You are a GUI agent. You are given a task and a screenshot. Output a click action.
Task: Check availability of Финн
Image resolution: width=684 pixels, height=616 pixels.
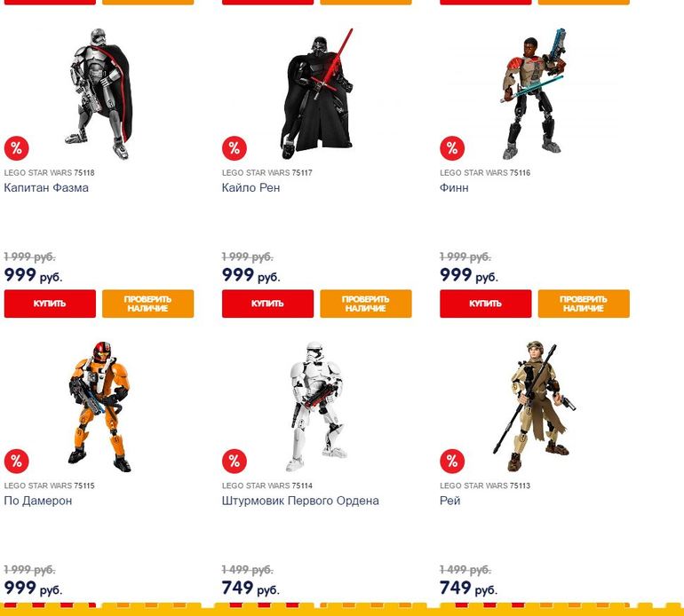(584, 304)
